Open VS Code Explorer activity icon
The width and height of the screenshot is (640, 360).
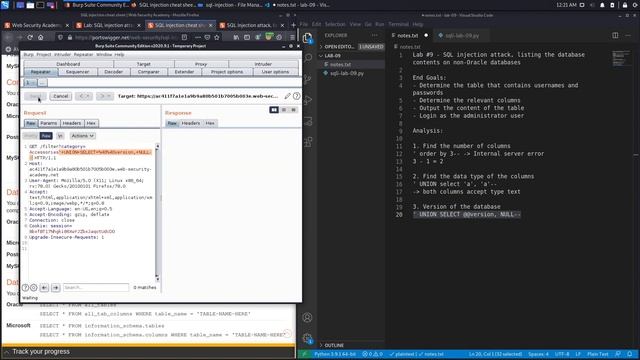[307, 38]
